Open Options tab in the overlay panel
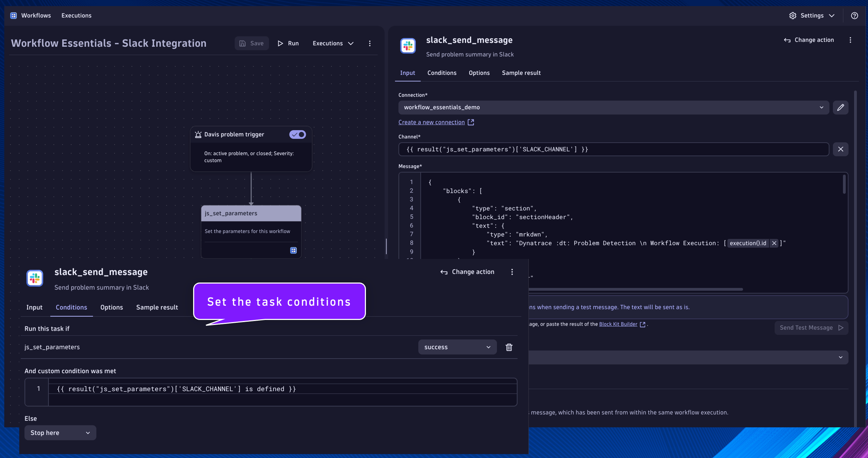The image size is (868, 458). (x=112, y=307)
